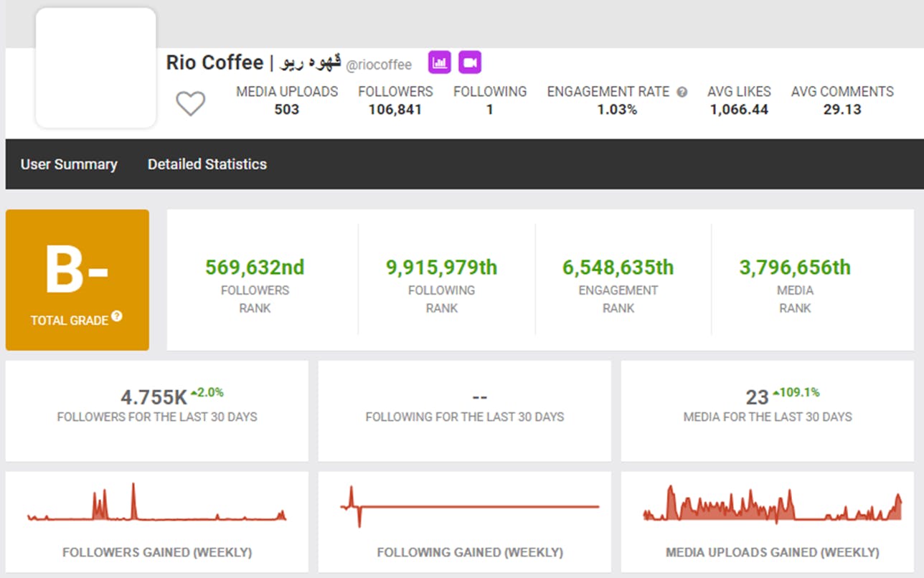Click the Following Gained weekly chart

click(x=470, y=506)
